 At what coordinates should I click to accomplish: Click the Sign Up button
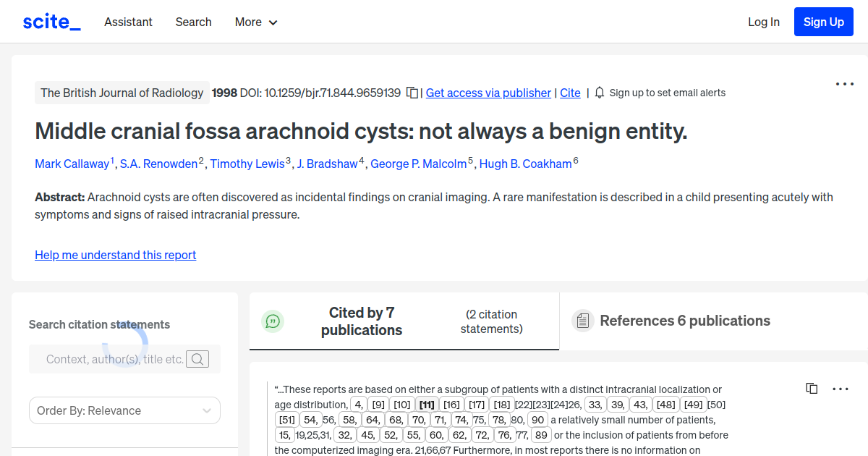click(x=823, y=21)
